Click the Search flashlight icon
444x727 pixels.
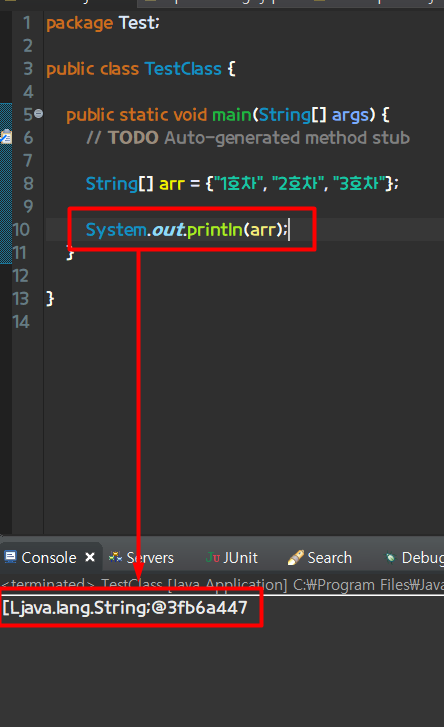pos(295,557)
